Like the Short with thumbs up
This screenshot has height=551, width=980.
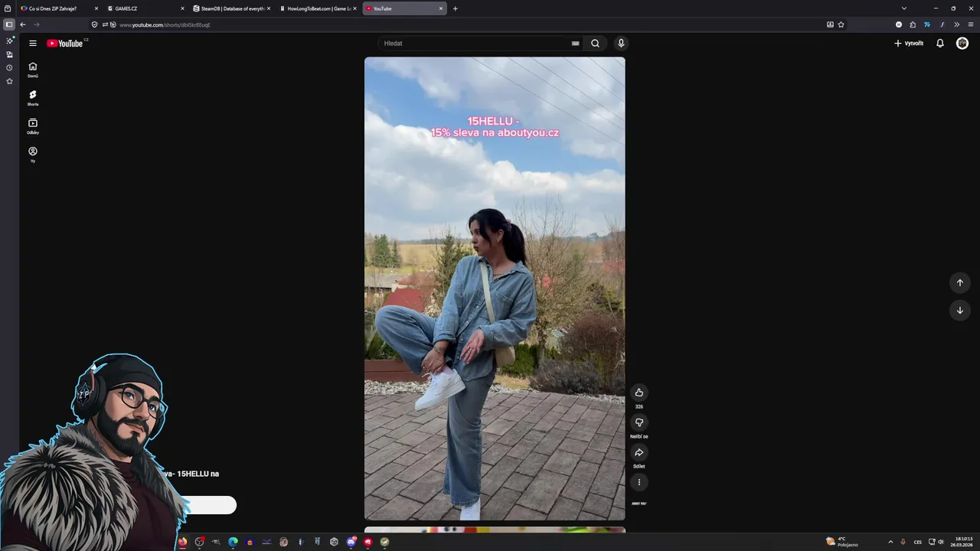(639, 393)
